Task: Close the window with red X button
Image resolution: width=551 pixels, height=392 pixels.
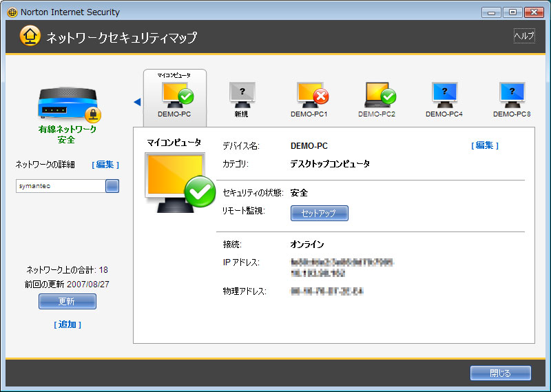Action: point(534,12)
